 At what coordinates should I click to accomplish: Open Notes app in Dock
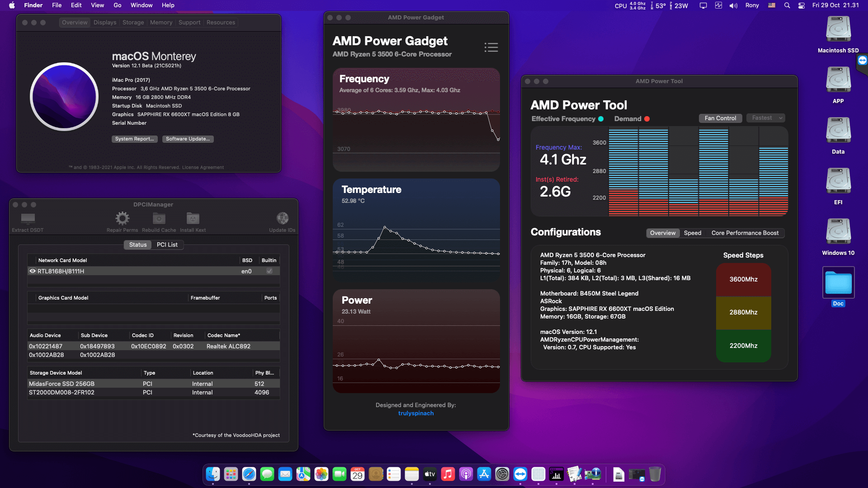coord(412,474)
